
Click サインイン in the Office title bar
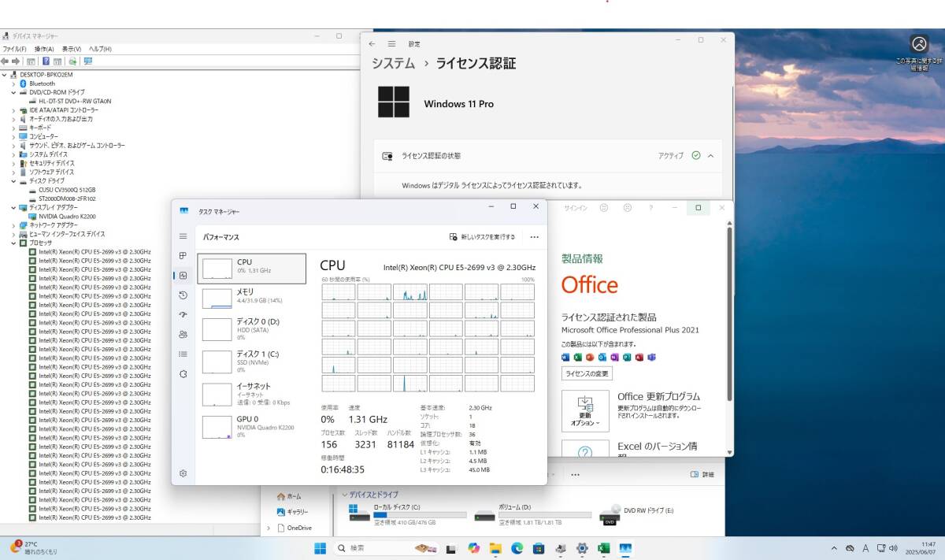(576, 208)
